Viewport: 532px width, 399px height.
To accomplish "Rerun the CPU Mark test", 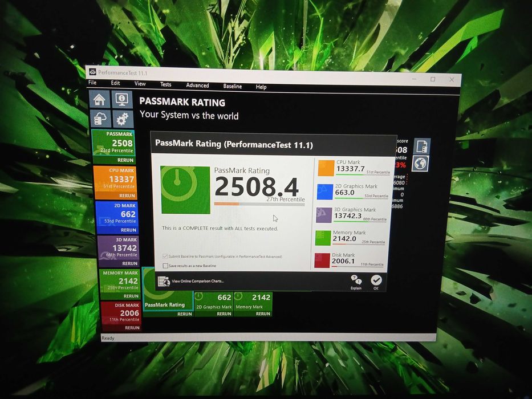I will pyautogui.click(x=127, y=196).
